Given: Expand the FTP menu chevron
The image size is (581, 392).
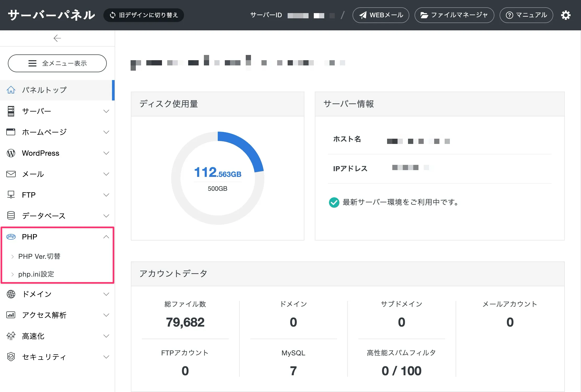Looking at the screenshot, I should [106, 195].
